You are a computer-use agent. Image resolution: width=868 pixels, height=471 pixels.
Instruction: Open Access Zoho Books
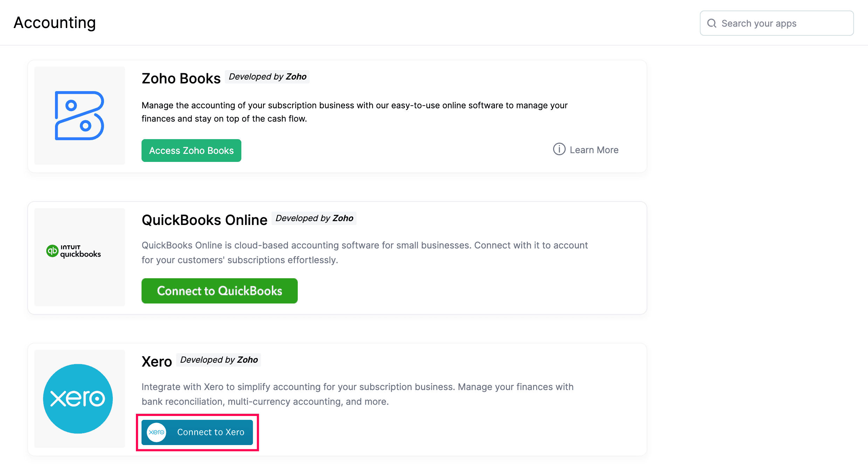click(191, 150)
